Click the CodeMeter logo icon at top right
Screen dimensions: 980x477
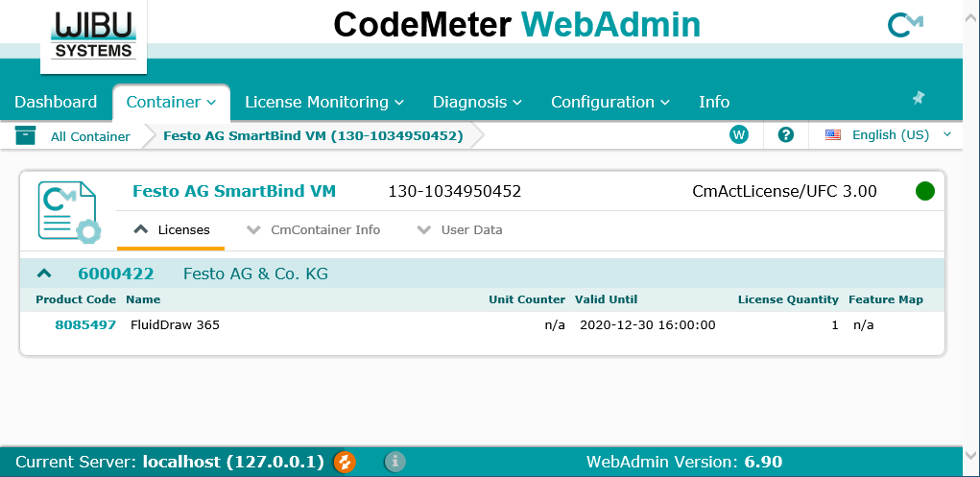[904, 25]
